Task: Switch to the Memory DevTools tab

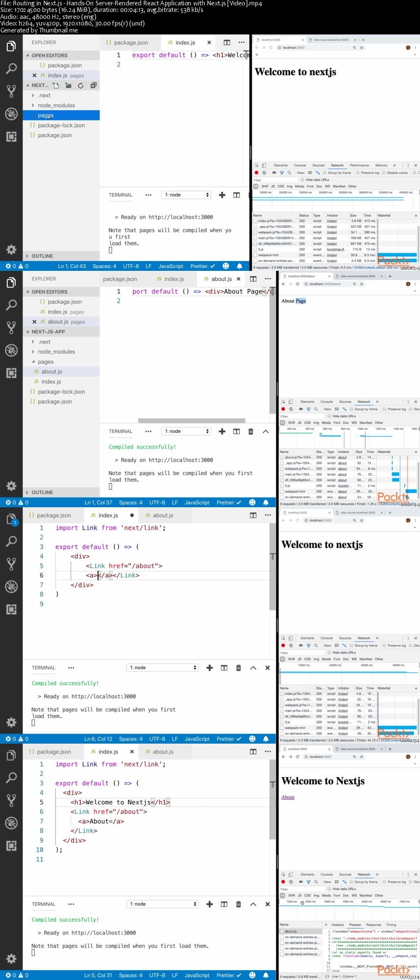Action: 381,165
